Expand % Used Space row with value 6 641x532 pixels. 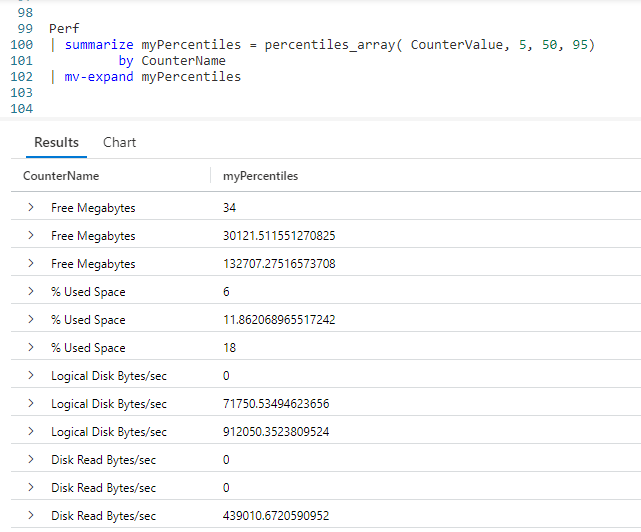(32, 292)
